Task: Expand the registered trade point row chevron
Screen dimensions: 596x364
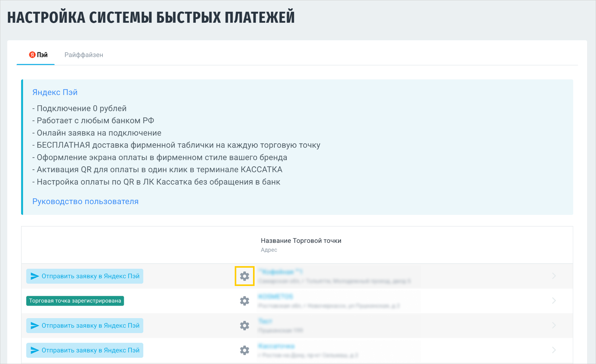Action: pyautogui.click(x=554, y=301)
